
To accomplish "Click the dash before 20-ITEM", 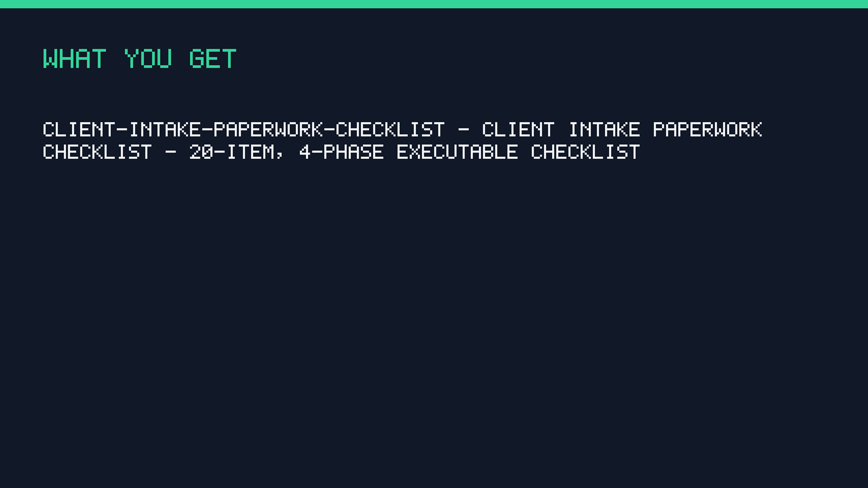I will pyautogui.click(x=171, y=152).
